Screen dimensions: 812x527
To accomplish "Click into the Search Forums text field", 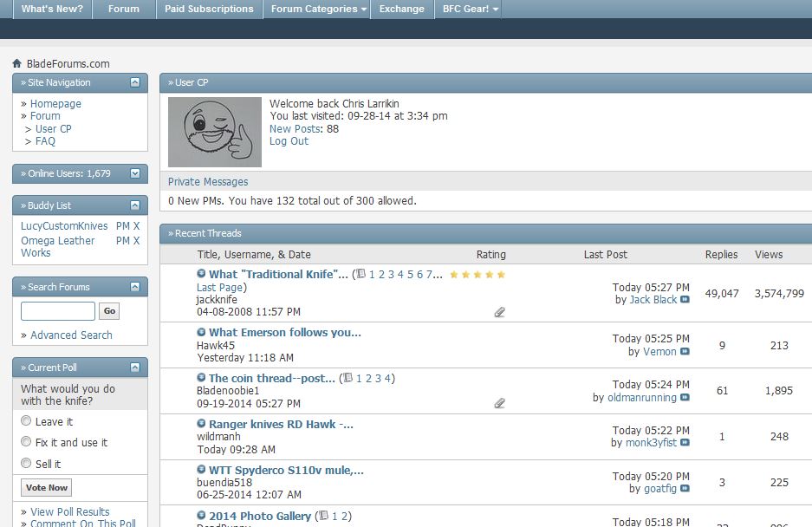I will pyautogui.click(x=57, y=311).
